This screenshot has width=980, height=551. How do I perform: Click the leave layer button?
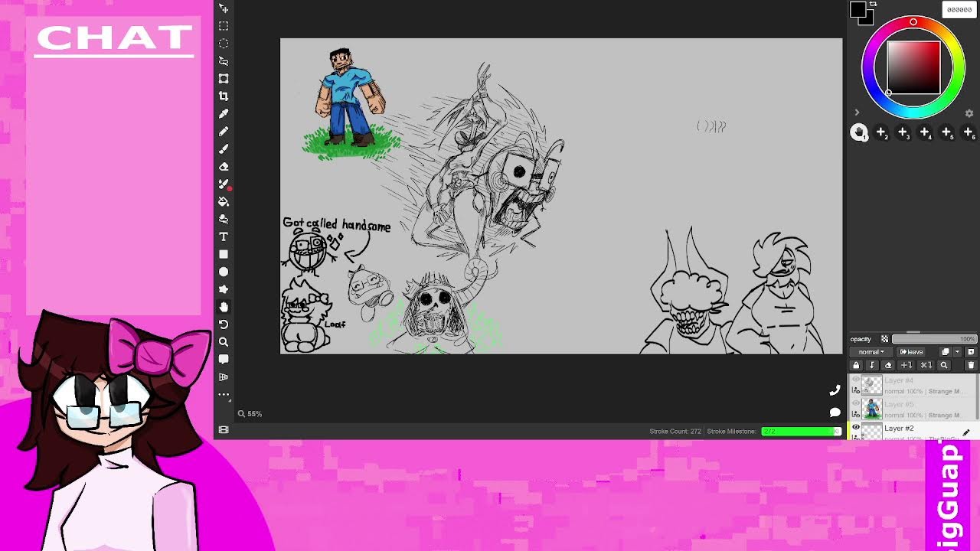[911, 352]
